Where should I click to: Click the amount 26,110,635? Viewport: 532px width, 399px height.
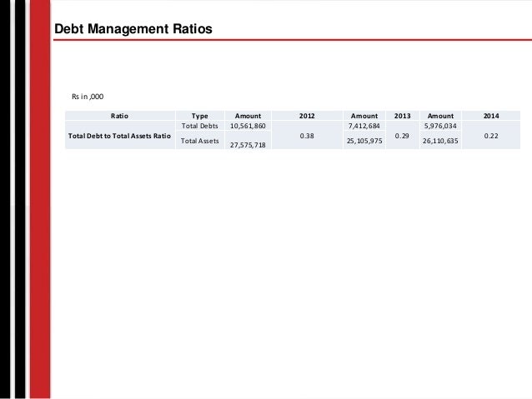coord(440,141)
